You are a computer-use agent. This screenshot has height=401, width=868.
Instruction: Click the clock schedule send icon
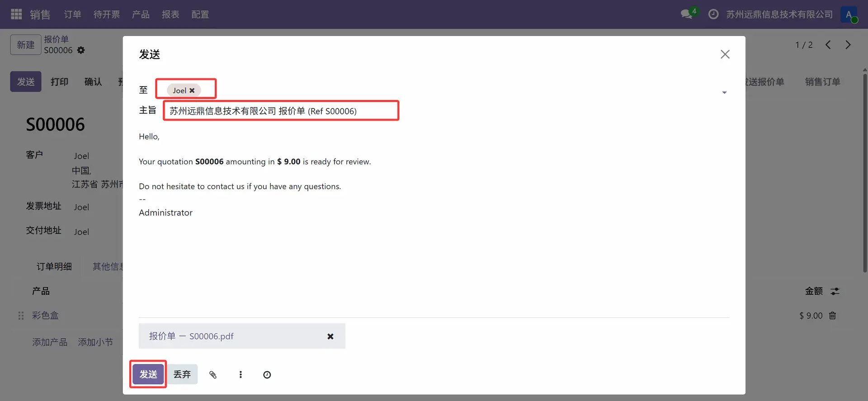click(x=267, y=374)
